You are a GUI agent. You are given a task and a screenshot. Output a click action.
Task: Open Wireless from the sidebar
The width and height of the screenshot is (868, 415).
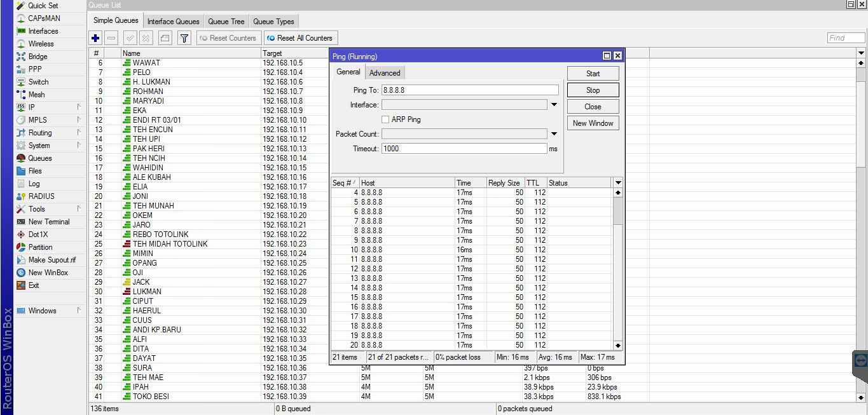tap(41, 44)
